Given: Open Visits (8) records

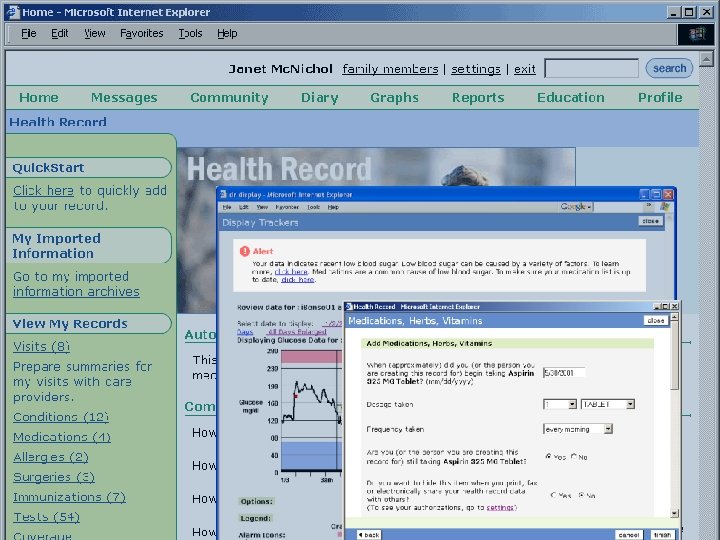Looking at the screenshot, I should [41, 346].
